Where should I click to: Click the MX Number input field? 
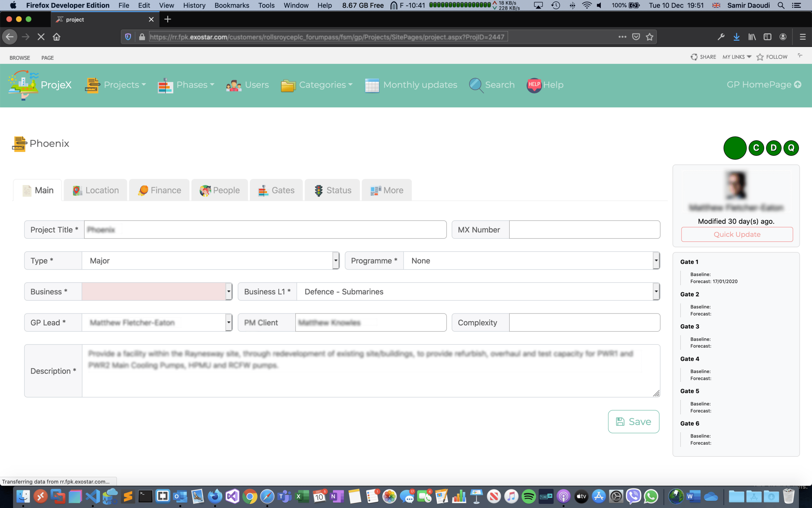(x=585, y=230)
